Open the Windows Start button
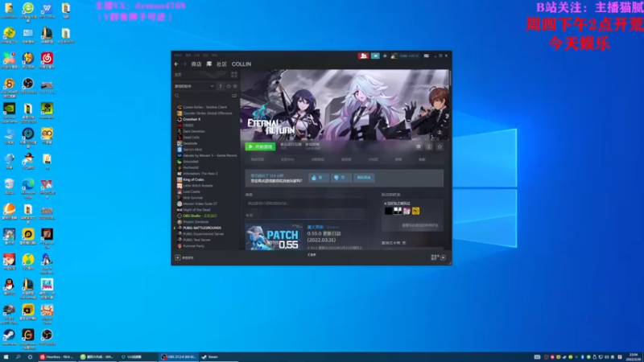 pyautogui.click(x=6, y=357)
